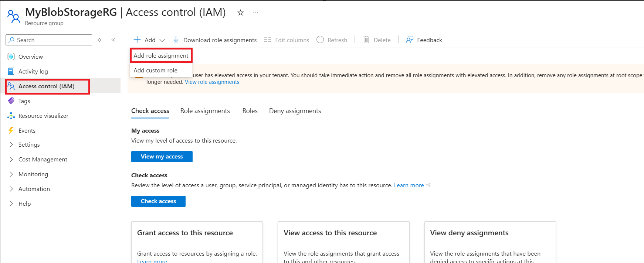Expand the Settings section

(11, 144)
